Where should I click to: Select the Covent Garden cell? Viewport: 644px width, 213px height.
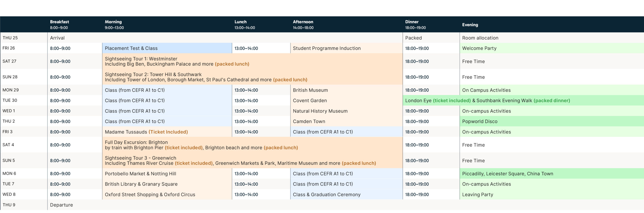pyautogui.click(x=310, y=100)
